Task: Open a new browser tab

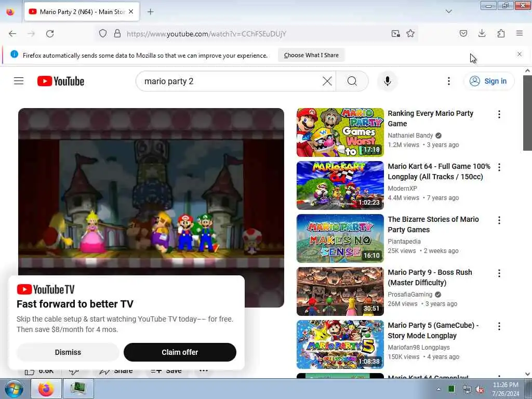Action: 150,12
